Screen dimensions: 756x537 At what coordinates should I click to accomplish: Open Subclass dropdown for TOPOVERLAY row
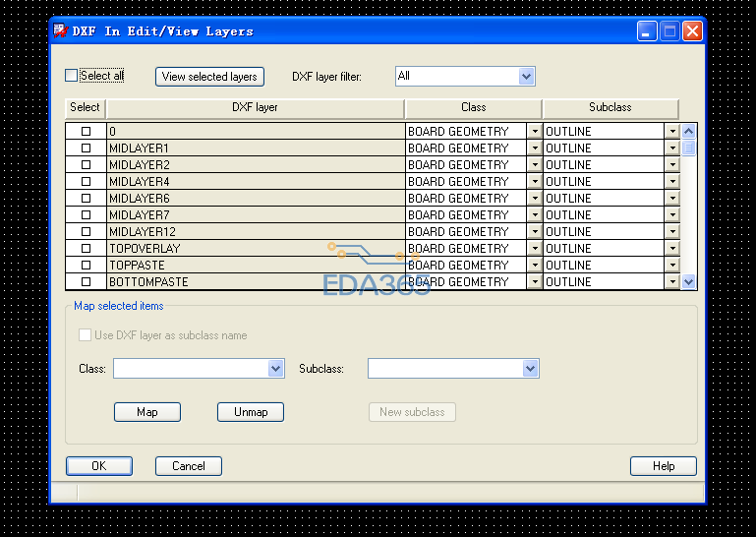click(x=672, y=249)
